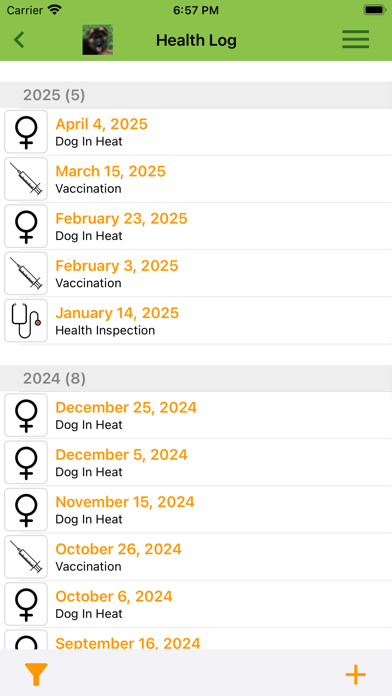Open December 25, 2024 Dog In Heat entry
Viewport: 392px width, 696px height.
[x=196, y=415]
